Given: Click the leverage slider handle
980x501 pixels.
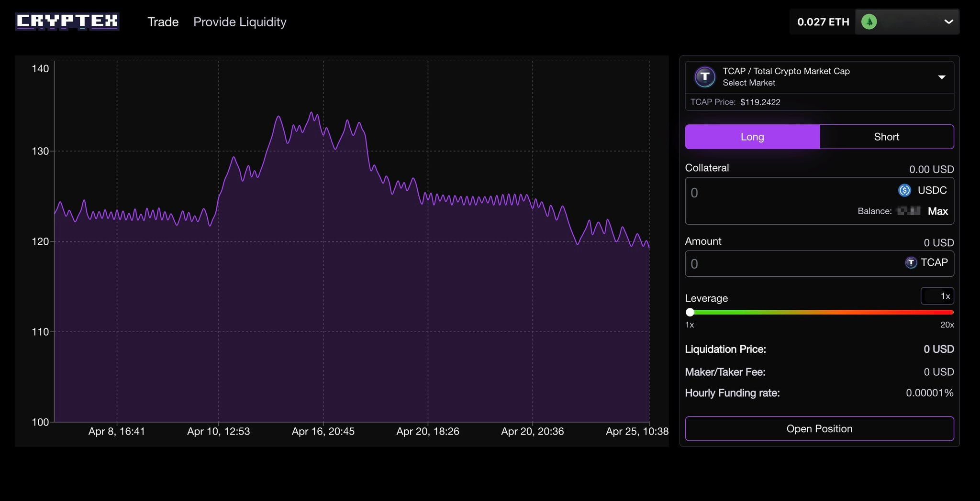Looking at the screenshot, I should [690, 312].
